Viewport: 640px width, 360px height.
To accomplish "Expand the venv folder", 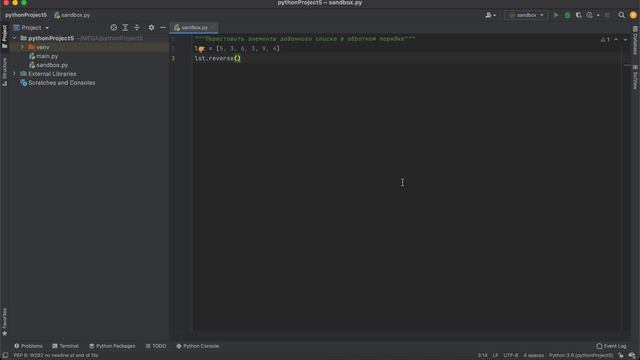I will 22,47.
